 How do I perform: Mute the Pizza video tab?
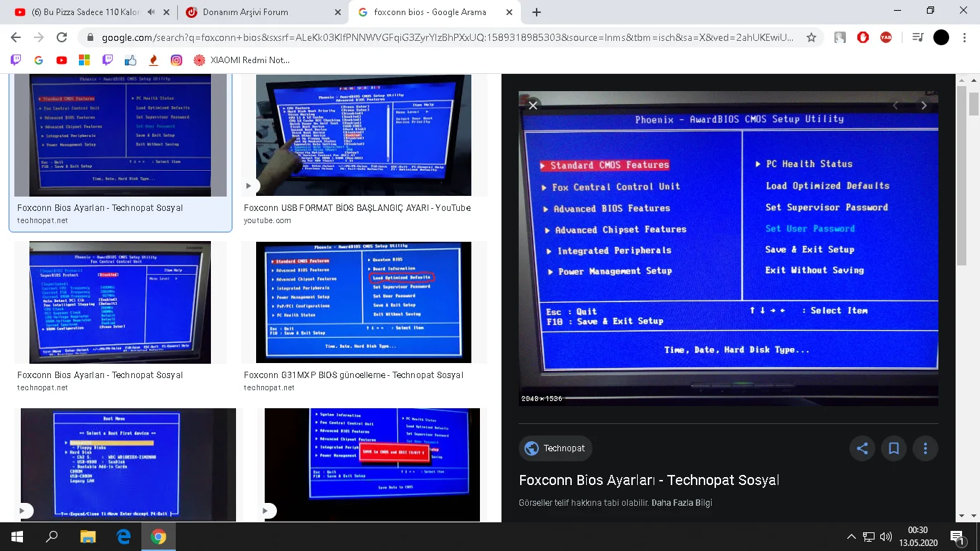point(150,11)
